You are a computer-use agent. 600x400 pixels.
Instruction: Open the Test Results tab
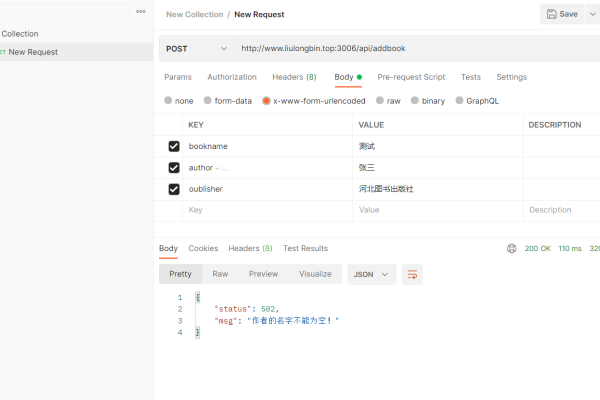click(305, 248)
